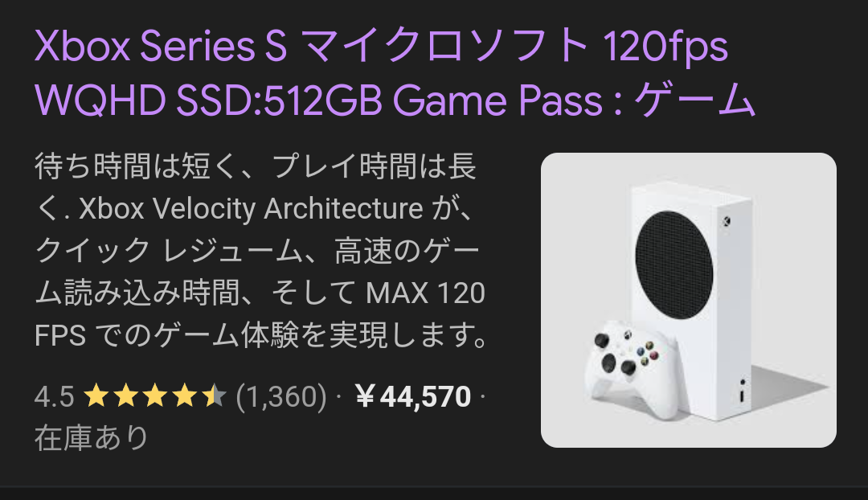The height and width of the screenshot is (500, 868).
Task: Click the ゲーム word ending the title
Action: point(694,100)
